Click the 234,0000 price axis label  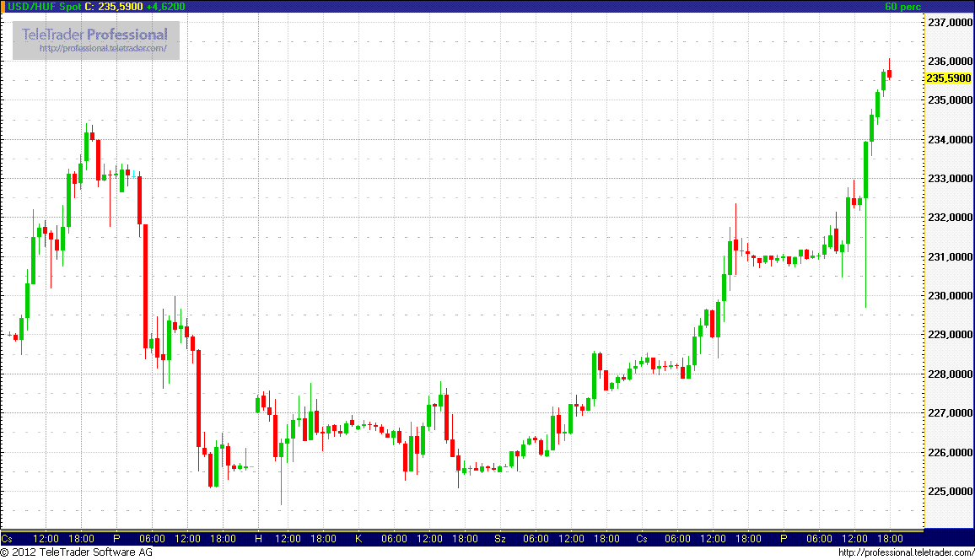click(x=951, y=140)
